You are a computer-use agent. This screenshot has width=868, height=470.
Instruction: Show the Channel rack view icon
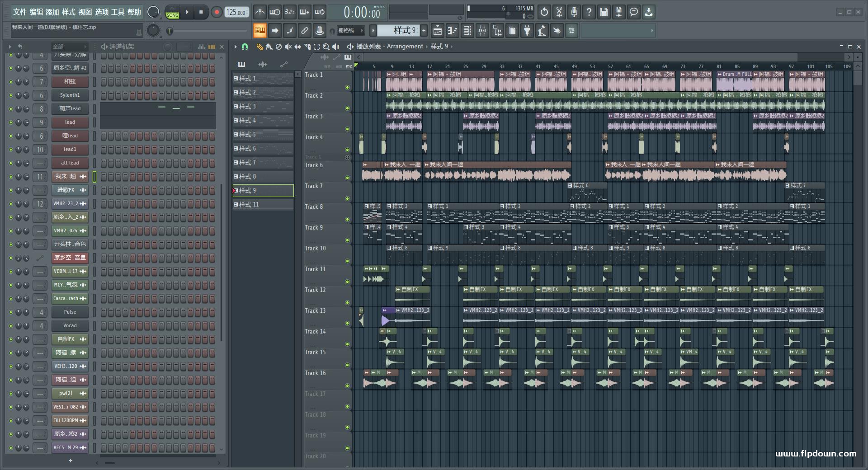pyautogui.click(x=467, y=31)
